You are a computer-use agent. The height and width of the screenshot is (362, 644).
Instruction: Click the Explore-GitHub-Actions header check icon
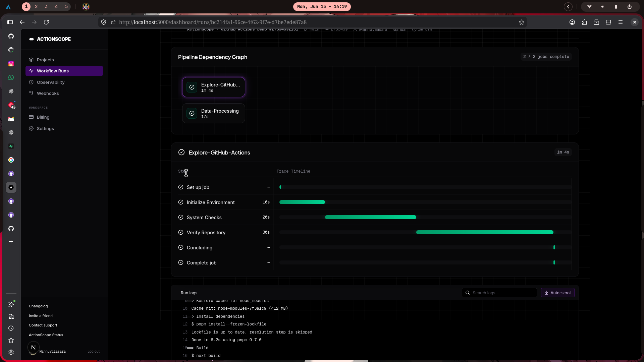181,152
